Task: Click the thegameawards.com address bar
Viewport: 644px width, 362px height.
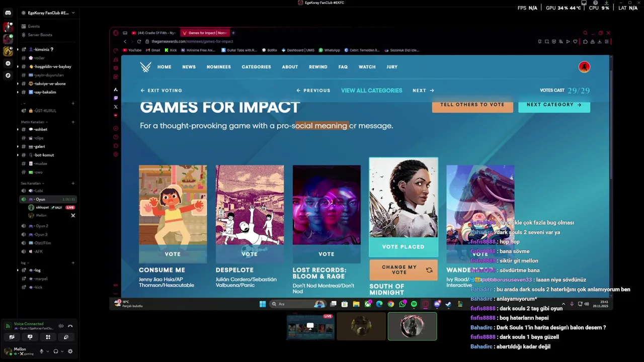Action: coord(192,41)
